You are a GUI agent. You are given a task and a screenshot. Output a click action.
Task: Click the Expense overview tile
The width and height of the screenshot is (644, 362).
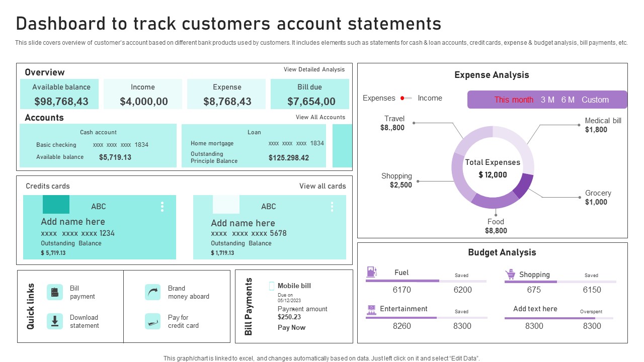pos(227,94)
